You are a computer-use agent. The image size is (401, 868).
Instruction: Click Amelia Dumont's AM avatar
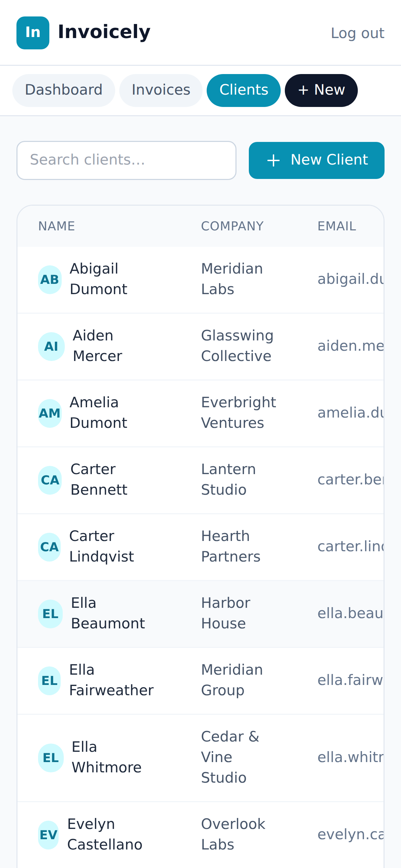click(x=50, y=413)
